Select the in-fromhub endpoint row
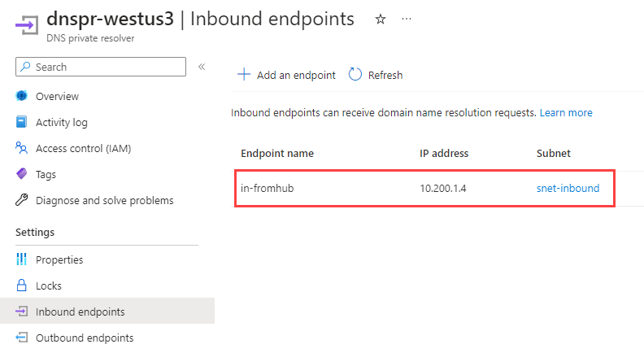 click(x=424, y=189)
